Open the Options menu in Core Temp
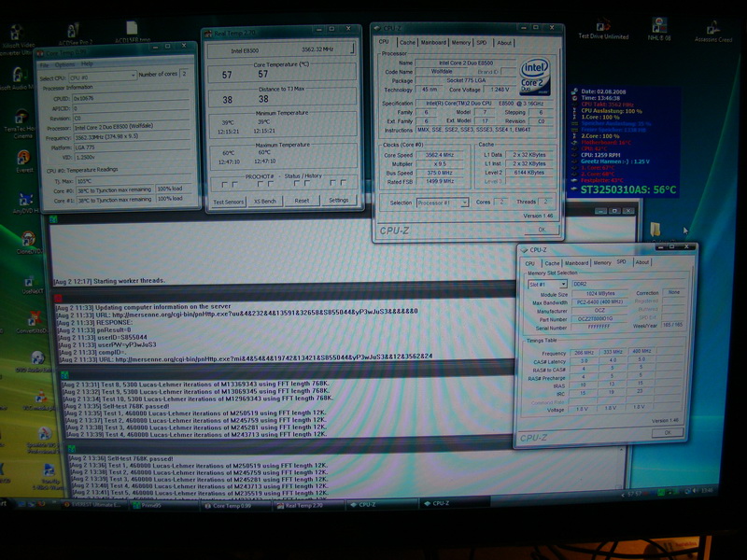The height and width of the screenshot is (560, 747). click(64, 64)
